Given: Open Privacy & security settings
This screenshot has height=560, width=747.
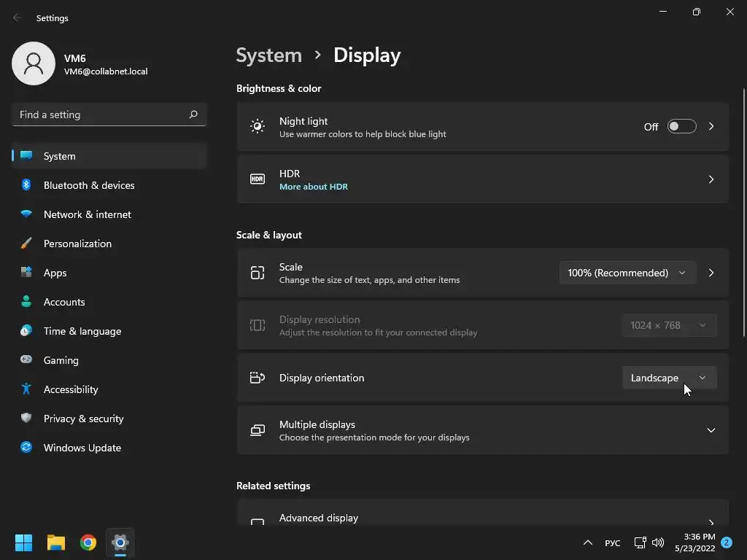Looking at the screenshot, I should point(109,419).
